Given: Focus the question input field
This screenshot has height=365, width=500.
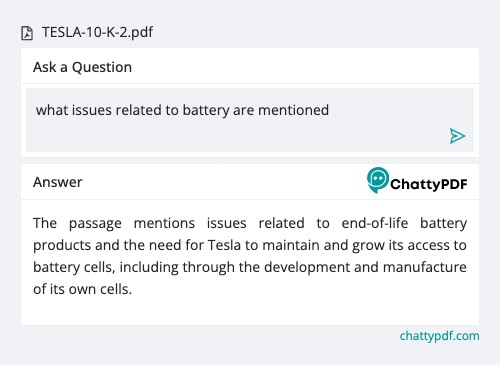Looking at the screenshot, I should 250,120.
